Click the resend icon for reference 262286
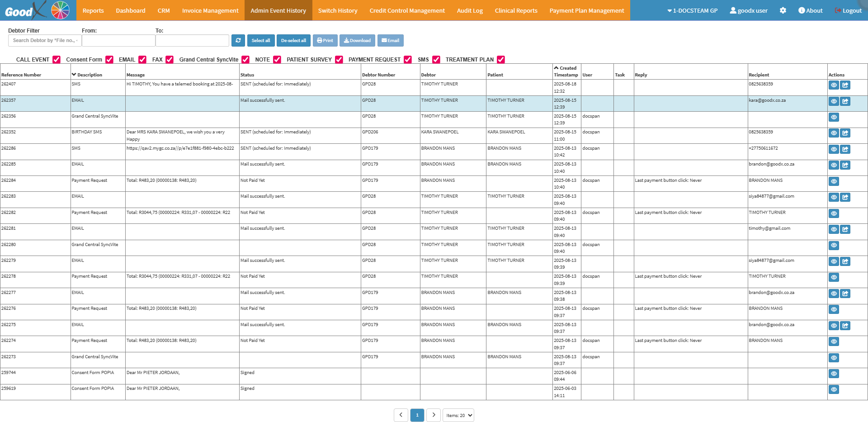Viewport: 868px width, 422px height. (x=845, y=149)
